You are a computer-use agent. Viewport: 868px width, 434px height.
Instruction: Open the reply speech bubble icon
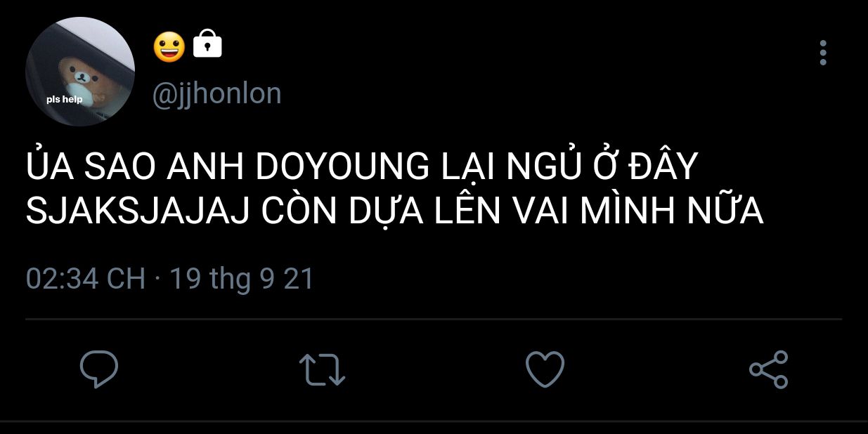pyautogui.click(x=98, y=369)
